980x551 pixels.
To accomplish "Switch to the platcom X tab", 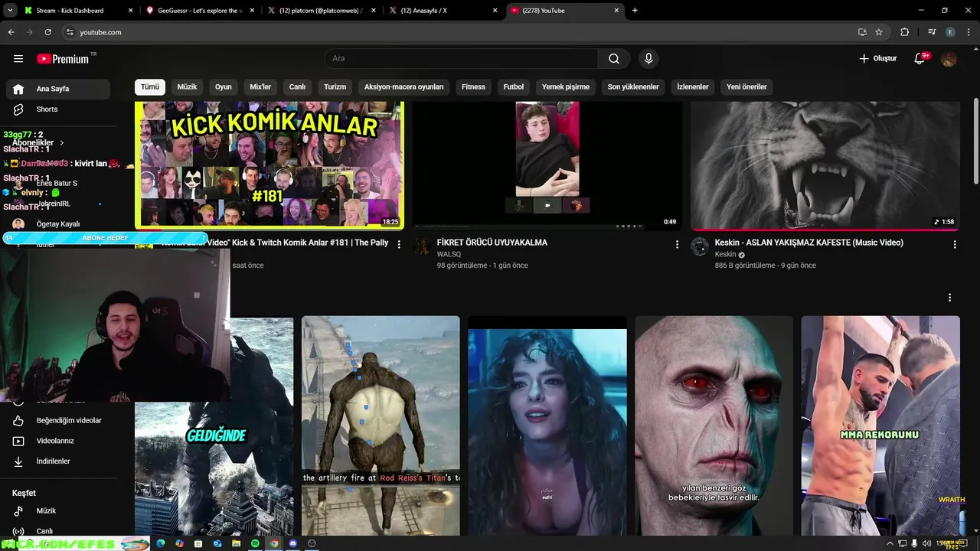I will [x=321, y=11].
